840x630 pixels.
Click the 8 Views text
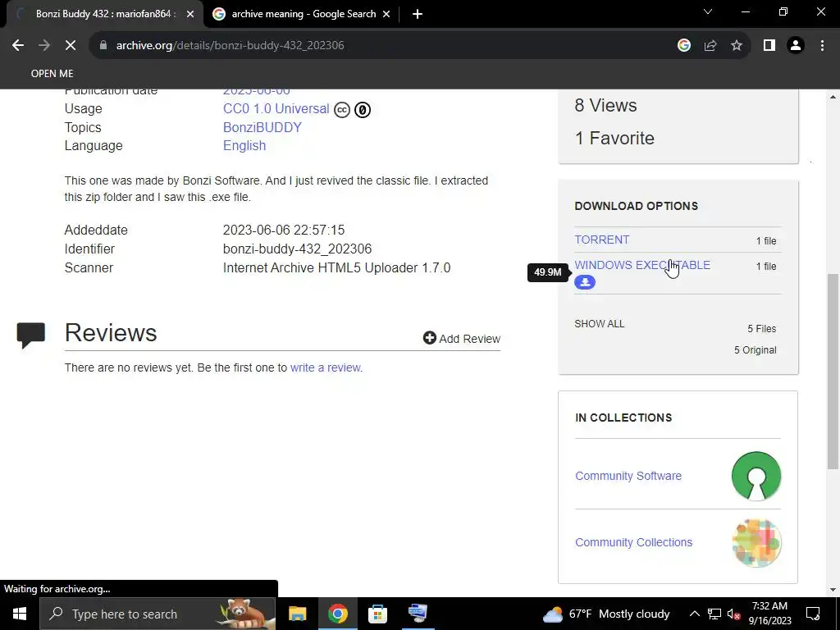point(606,105)
